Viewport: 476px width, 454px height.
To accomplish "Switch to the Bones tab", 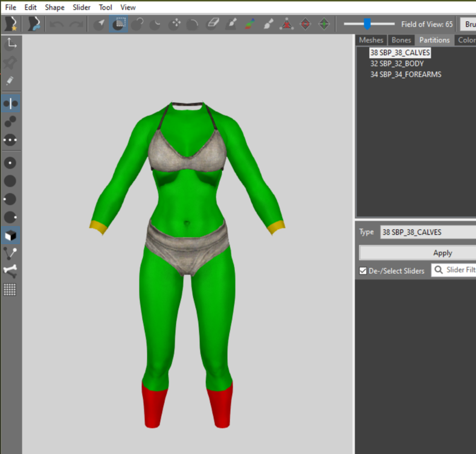I will (401, 40).
